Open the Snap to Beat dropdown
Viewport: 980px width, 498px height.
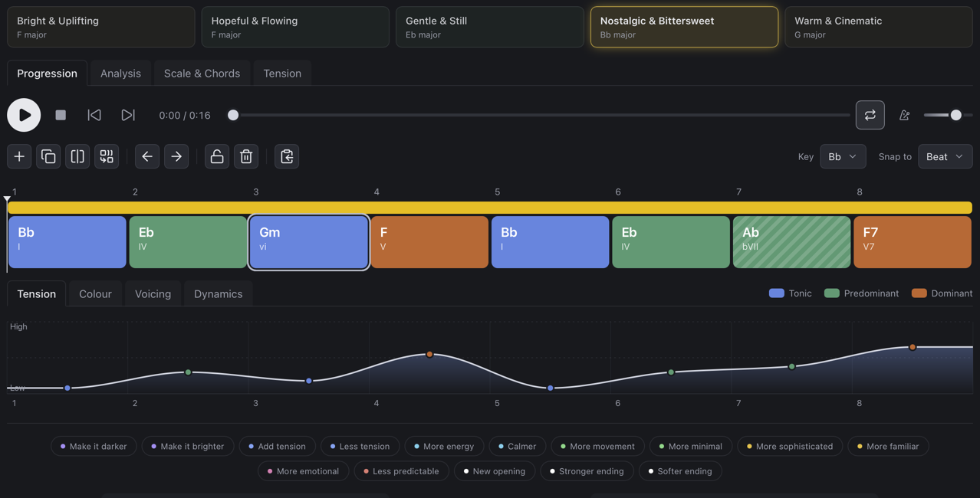click(x=945, y=156)
